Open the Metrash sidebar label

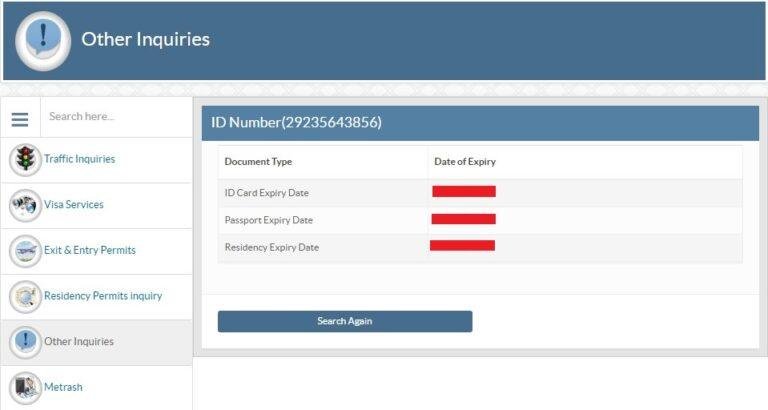[63, 388]
